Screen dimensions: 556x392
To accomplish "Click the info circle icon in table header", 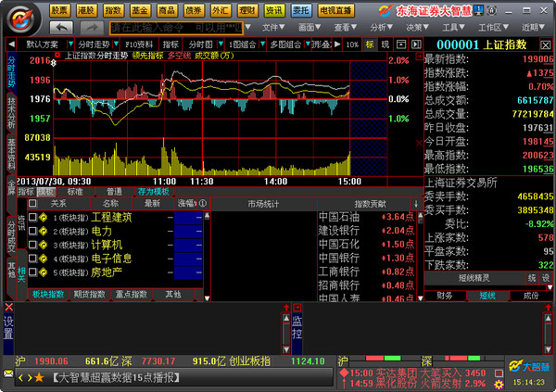I will click(x=202, y=203).
